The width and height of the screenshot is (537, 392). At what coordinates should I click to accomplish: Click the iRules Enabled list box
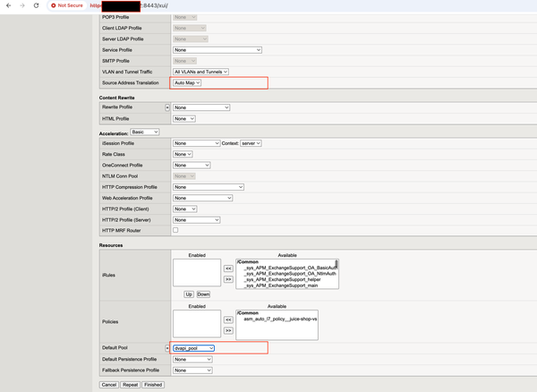point(197,272)
